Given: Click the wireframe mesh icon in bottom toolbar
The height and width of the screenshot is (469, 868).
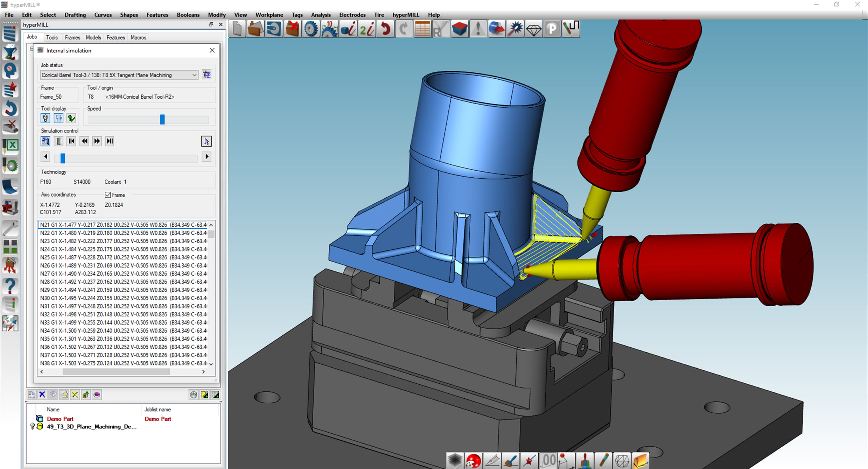Looking at the screenshot, I should [622, 461].
